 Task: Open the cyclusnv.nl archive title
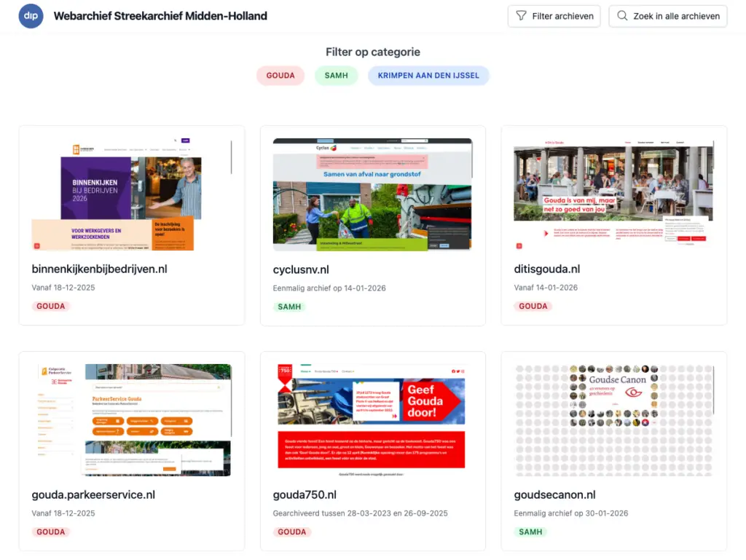pos(301,269)
